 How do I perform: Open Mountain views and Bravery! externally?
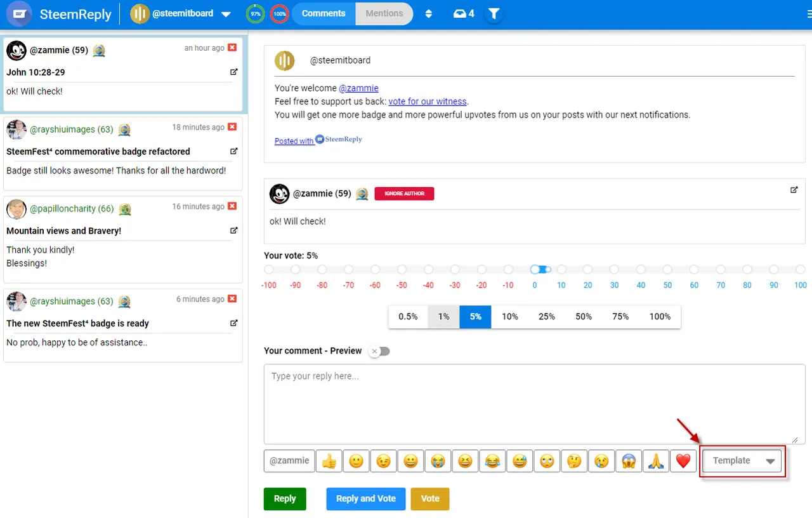point(233,230)
